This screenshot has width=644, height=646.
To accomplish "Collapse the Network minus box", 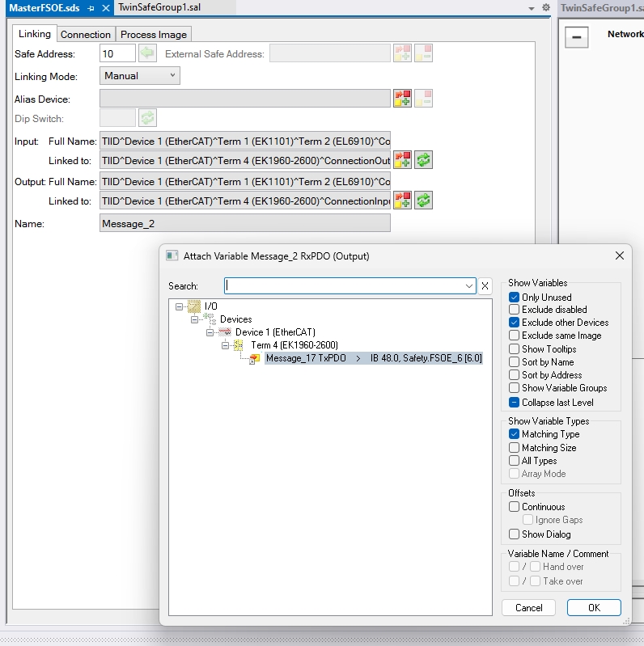I will click(x=576, y=37).
